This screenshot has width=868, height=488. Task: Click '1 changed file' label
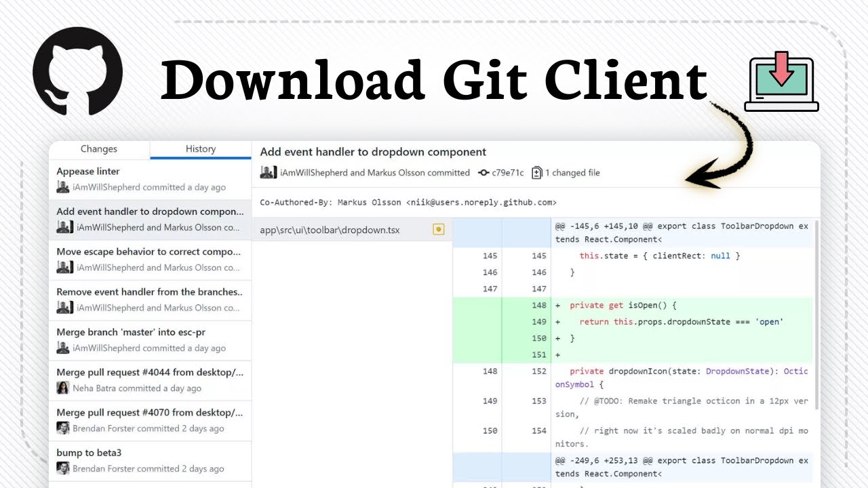(572, 173)
